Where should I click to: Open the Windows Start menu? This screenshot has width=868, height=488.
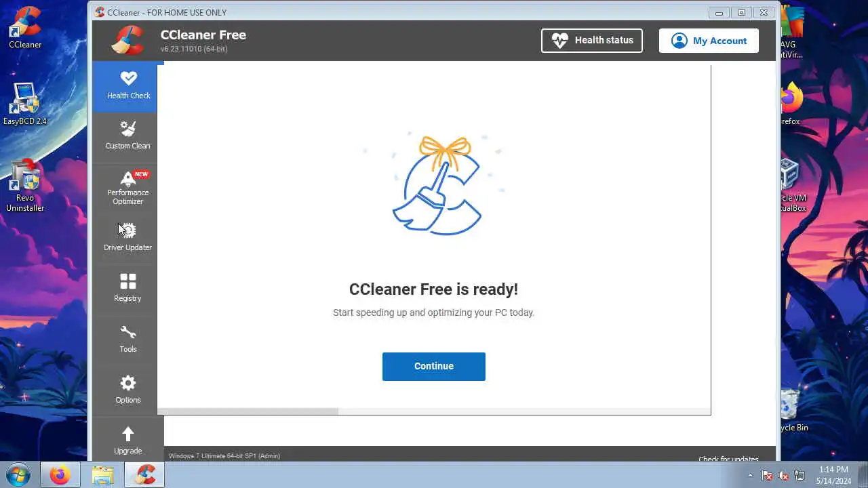pyautogui.click(x=18, y=475)
